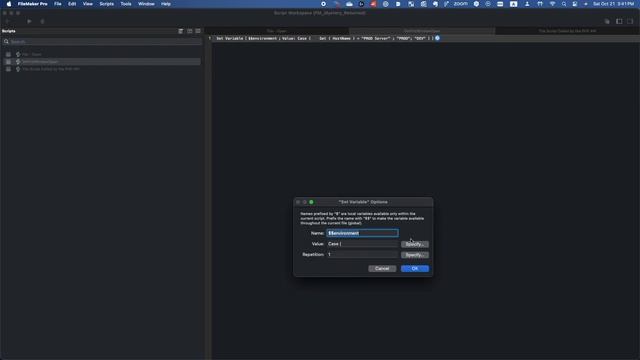Open Spotlight search in menu bar

coord(564,4)
